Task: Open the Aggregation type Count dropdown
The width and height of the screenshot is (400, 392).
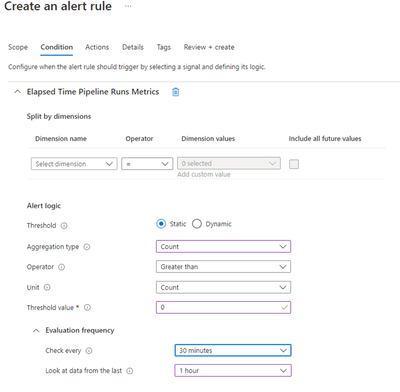Action: coord(223,247)
